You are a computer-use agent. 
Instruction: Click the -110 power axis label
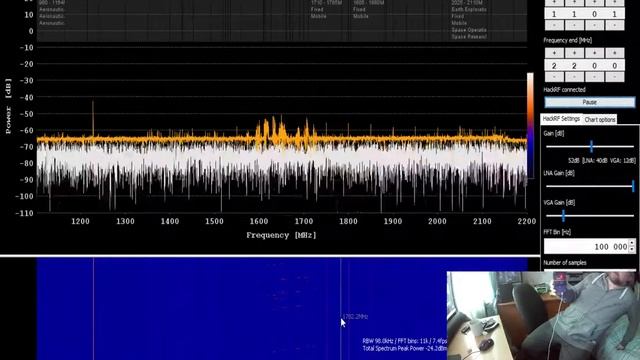(x=24, y=213)
